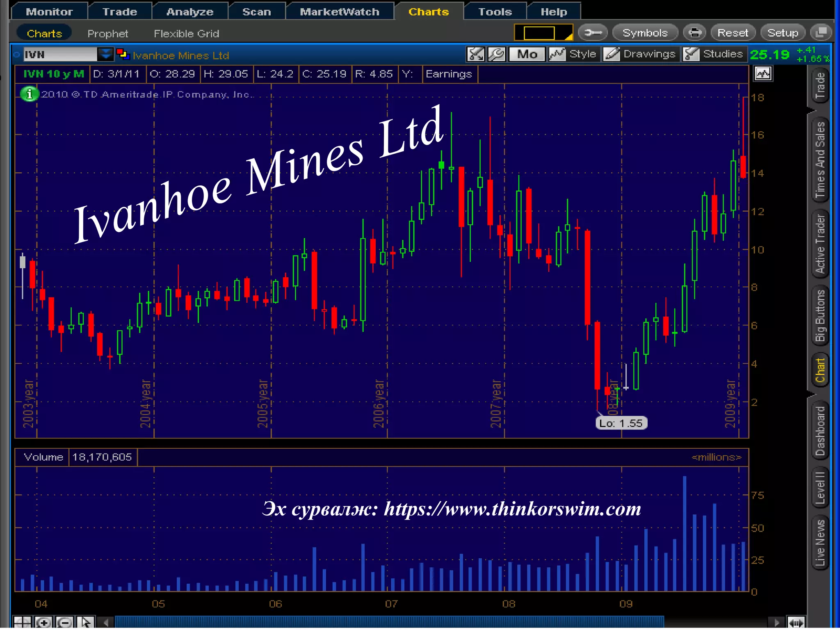Viewport: 840px width, 630px height.
Task: Click the Earnings field in chart header
Action: coord(449,74)
